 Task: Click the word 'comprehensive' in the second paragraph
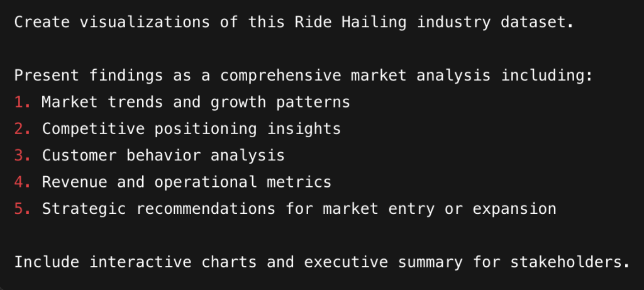(280, 75)
